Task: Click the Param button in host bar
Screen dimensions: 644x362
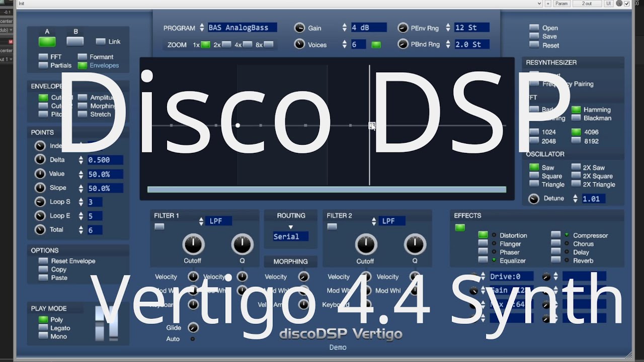Action: pyautogui.click(x=561, y=4)
